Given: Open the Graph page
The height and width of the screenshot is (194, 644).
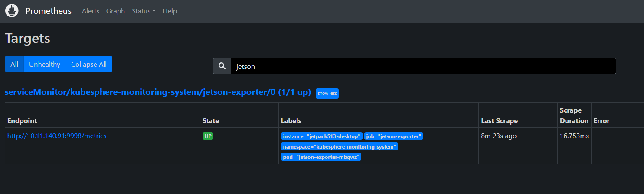Looking at the screenshot, I should [115, 11].
